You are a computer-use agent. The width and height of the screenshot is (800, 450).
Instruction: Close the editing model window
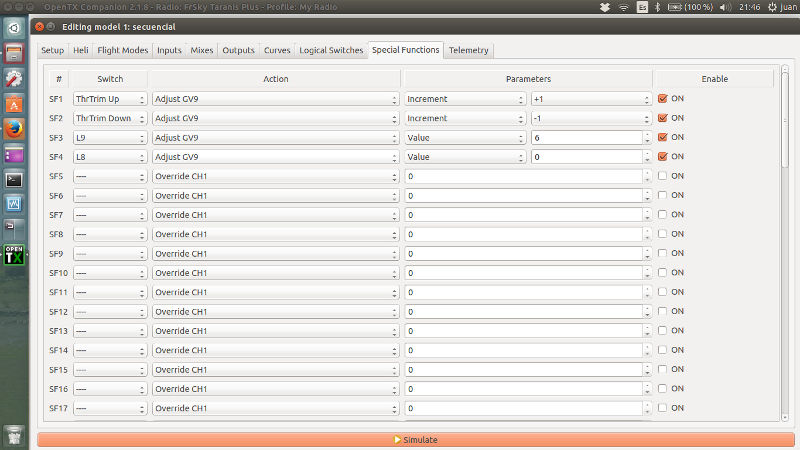pos(39,25)
